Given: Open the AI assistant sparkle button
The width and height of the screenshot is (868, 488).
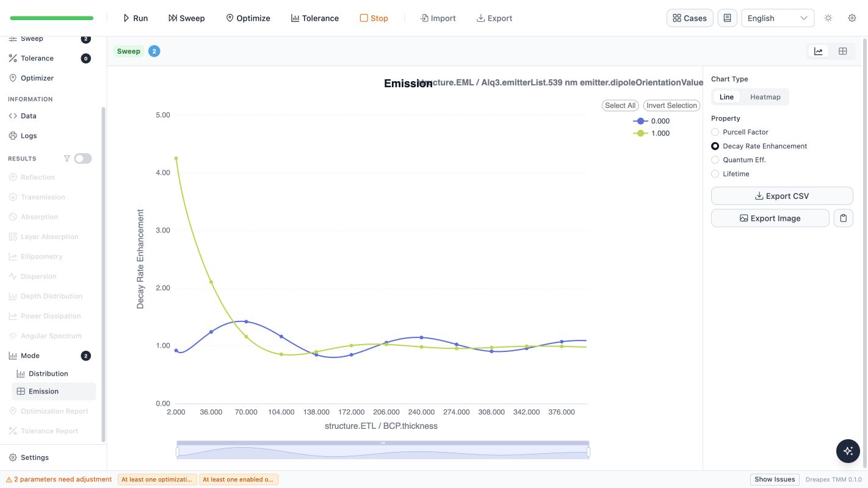Looking at the screenshot, I should [848, 451].
